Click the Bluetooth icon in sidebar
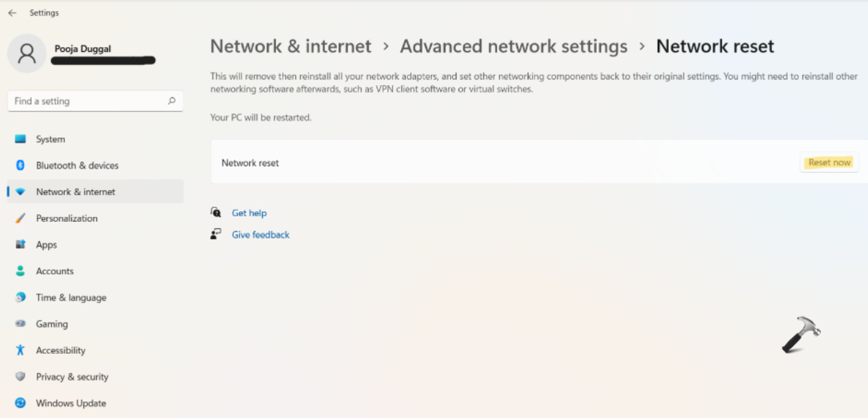Image resolution: width=868 pixels, height=418 pixels. [x=21, y=166]
